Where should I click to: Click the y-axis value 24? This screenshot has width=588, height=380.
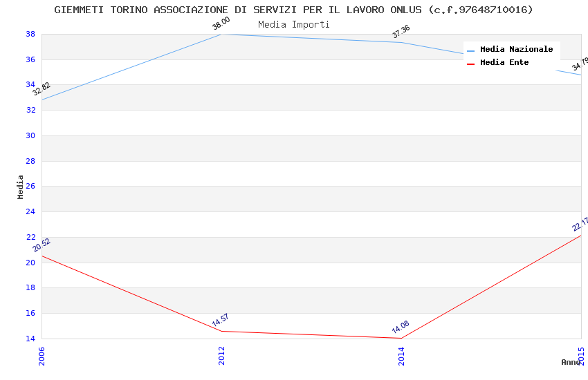(x=30, y=211)
